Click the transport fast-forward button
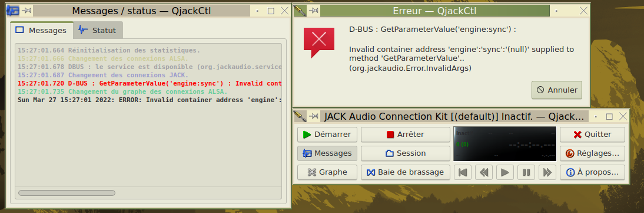 (547, 172)
